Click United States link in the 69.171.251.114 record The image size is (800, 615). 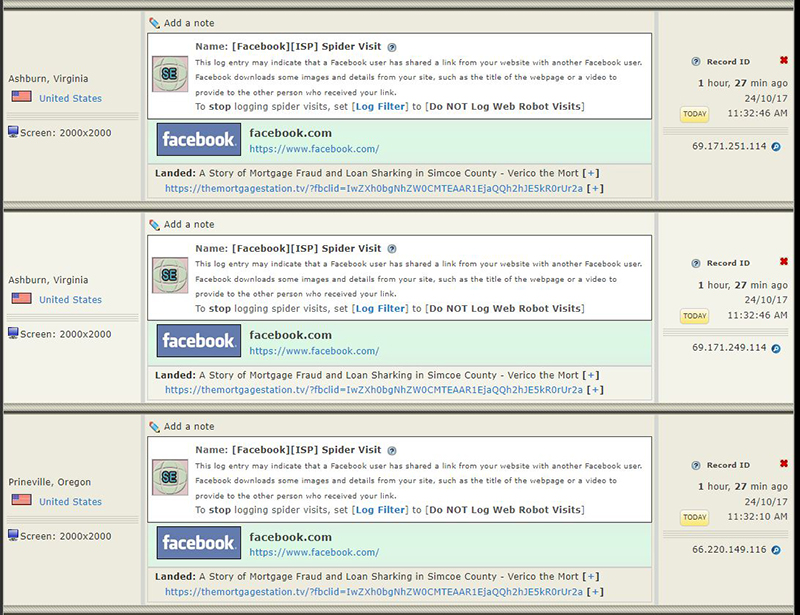(x=70, y=99)
